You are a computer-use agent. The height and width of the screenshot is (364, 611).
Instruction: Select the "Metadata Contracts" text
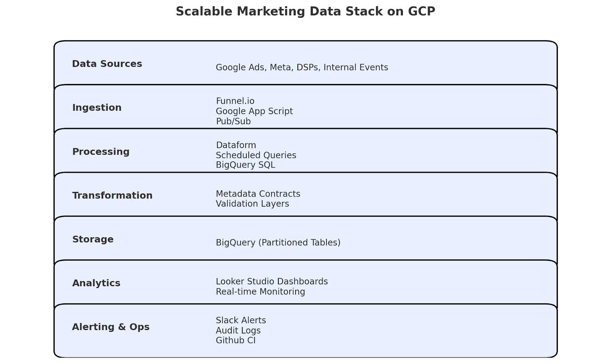tap(258, 194)
